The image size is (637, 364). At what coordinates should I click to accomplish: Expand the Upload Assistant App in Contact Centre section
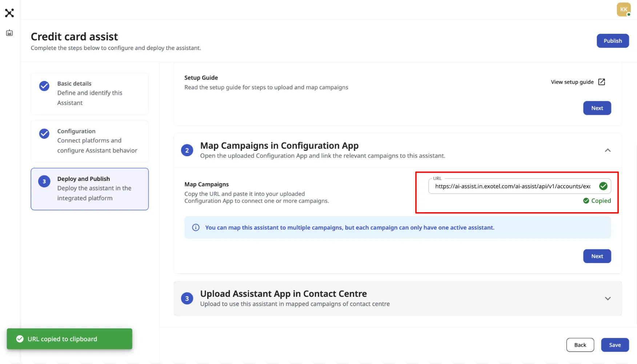point(608,299)
